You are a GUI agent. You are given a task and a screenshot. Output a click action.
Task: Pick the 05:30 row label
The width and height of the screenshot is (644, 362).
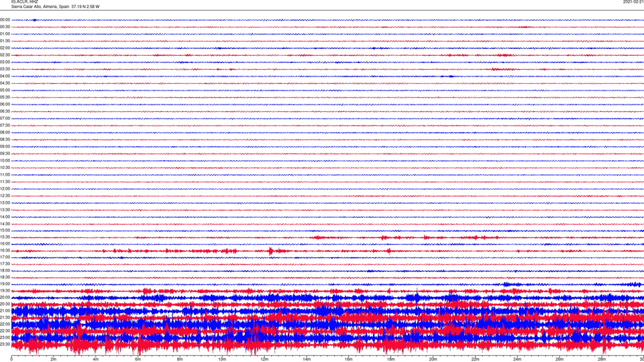click(x=5, y=97)
